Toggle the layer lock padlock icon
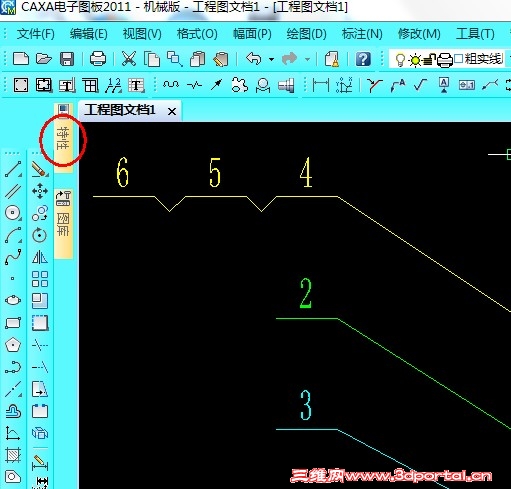Screen dimensions: 511x489 click(430, 60)
